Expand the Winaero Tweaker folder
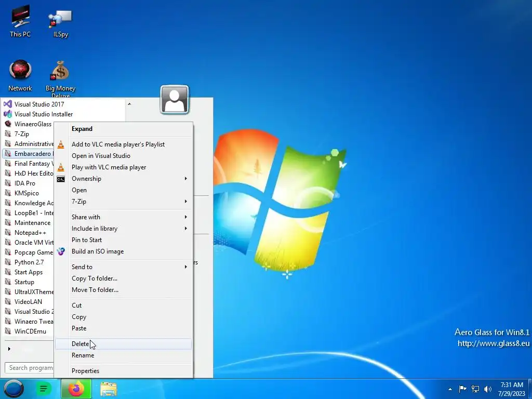Screen dimensions: 532x399 [29, 321]
